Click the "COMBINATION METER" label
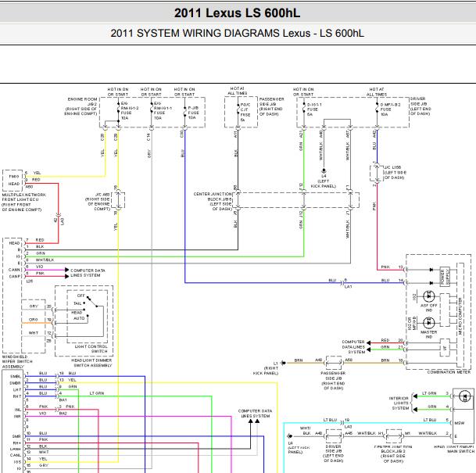This screenshot has height=473, width=476. click(449, 372)
